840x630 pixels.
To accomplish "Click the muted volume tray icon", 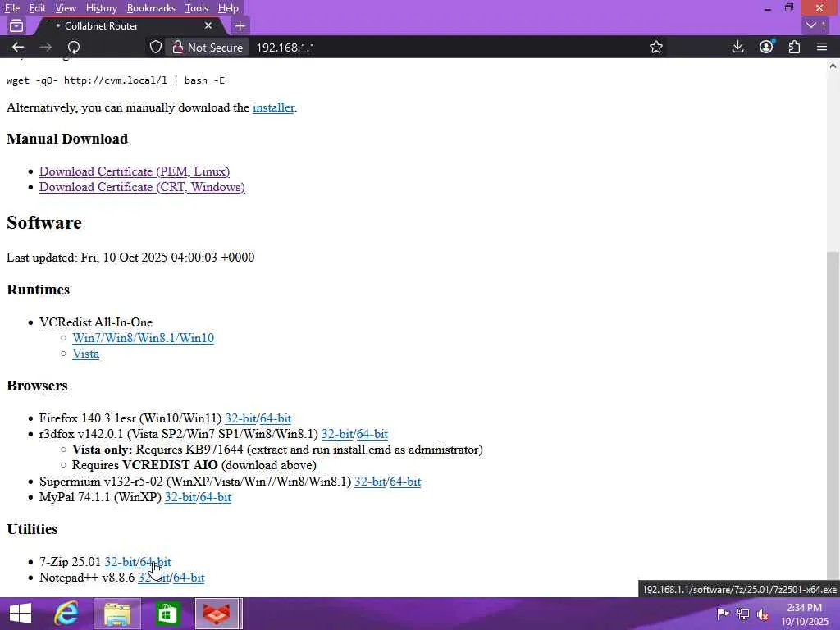I will [763, 614].
